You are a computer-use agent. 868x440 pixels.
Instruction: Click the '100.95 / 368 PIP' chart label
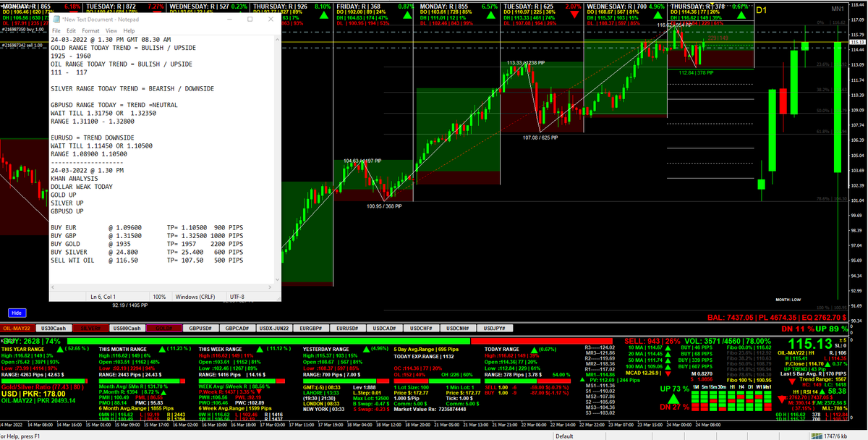[x=384, y=206]
